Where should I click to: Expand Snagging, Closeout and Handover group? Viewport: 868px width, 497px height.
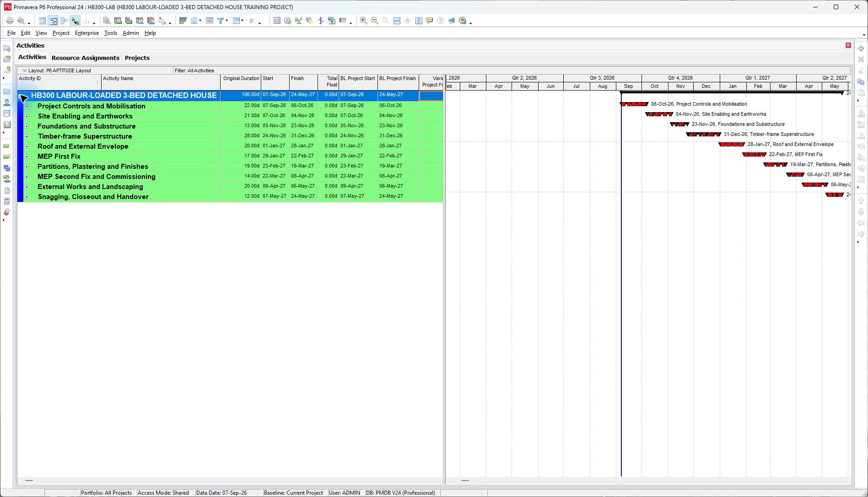click(x=27, y=197)
